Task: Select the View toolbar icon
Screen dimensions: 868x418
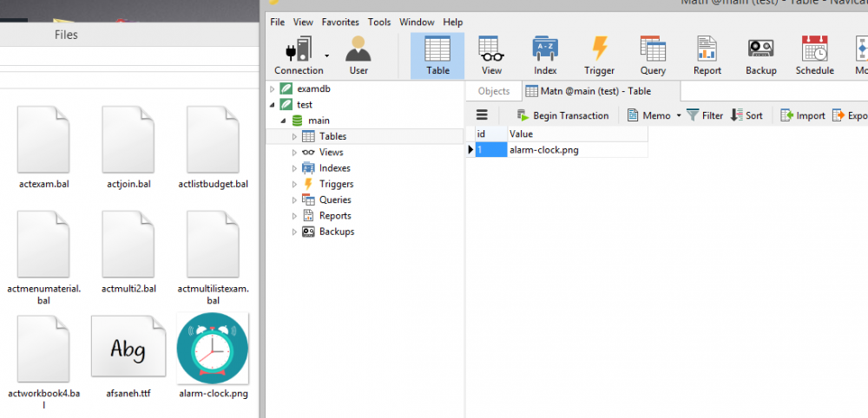Action: [491, 49]
